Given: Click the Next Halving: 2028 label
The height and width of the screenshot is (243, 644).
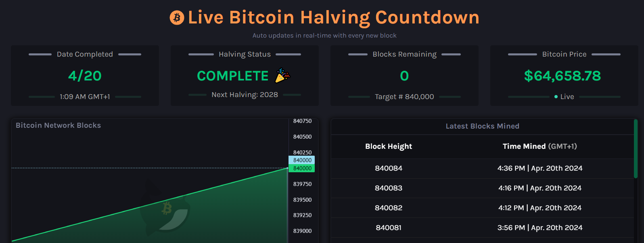Looking at the screenshot, I should click(x=245, y=95).
